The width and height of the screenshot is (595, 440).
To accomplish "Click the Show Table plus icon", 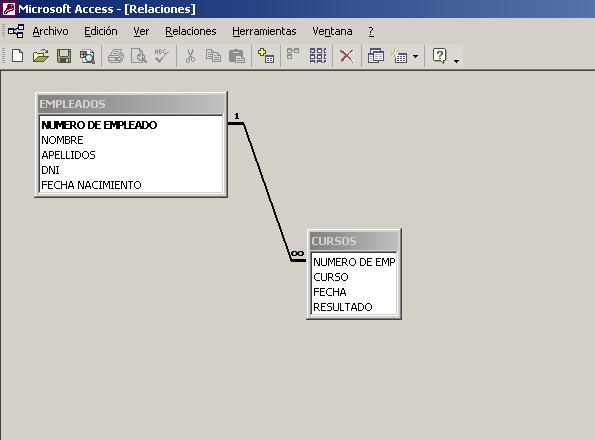I will click(266, 56).
